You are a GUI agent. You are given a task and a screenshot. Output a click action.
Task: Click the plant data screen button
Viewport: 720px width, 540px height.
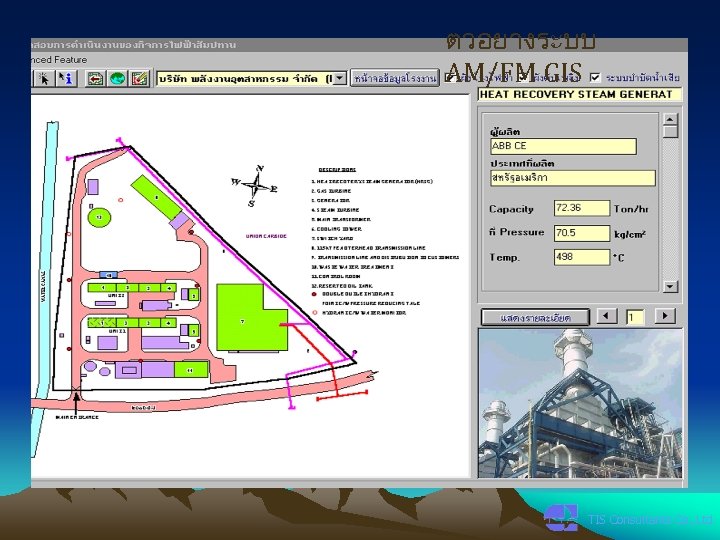click(394, 78)
